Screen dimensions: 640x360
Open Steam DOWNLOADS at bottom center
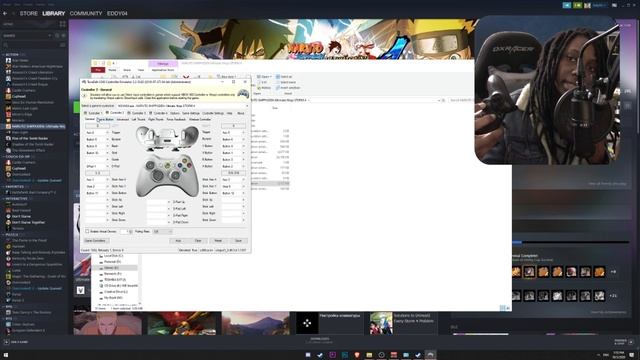click(x=320, y=340)
